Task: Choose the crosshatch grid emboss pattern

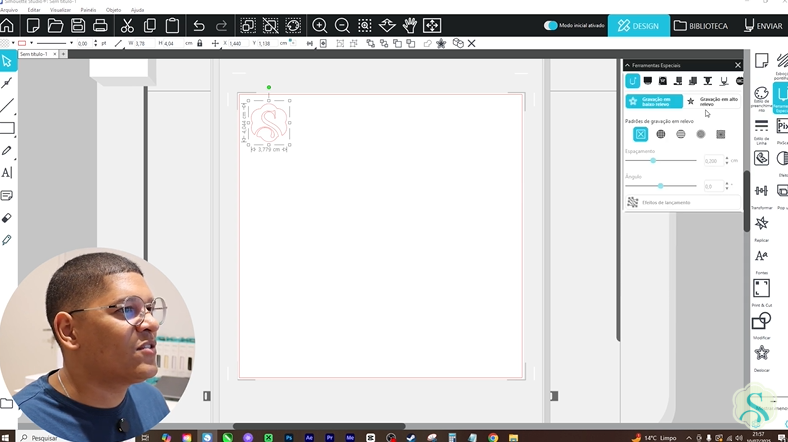Action: 661,134
